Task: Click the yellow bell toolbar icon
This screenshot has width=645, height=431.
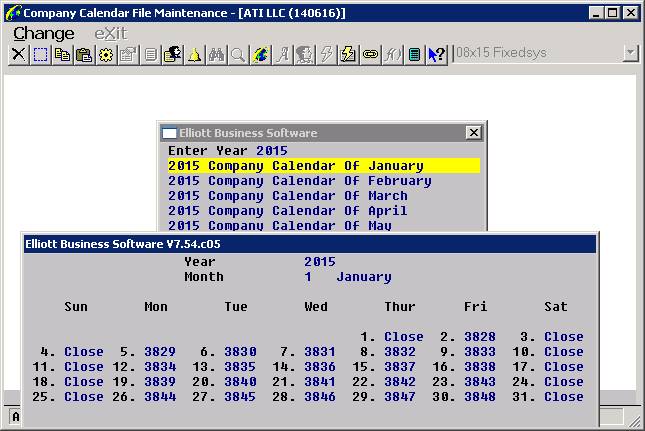Action: pyautogui.click(x=195, y=54)
